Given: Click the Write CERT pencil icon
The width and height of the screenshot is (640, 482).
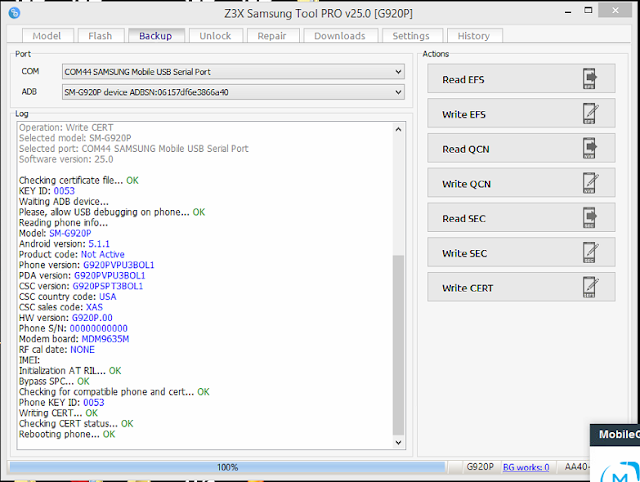Looking at the screenshot, I should point(590,287).
